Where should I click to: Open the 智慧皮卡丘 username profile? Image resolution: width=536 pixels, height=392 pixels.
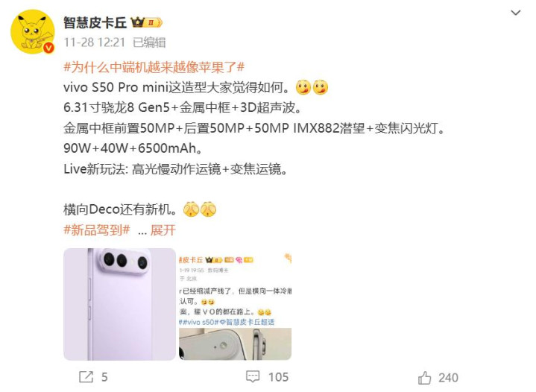pos(95,22)
